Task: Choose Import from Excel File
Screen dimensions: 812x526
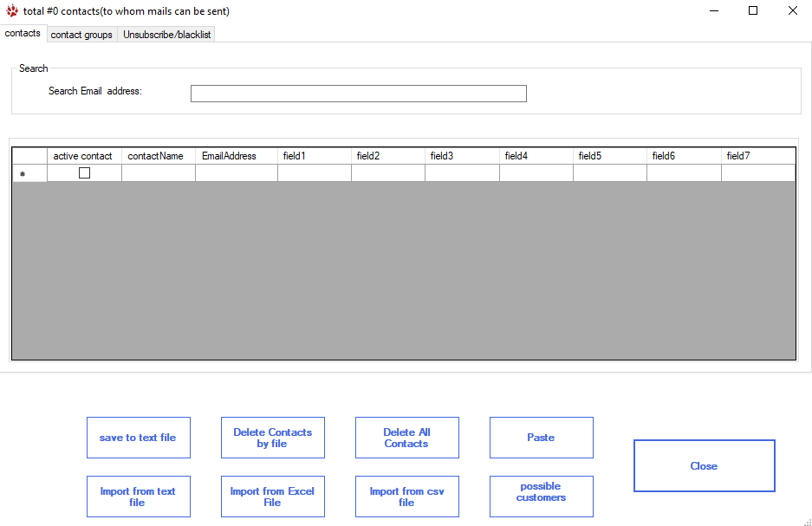Action: coord(272,497)
